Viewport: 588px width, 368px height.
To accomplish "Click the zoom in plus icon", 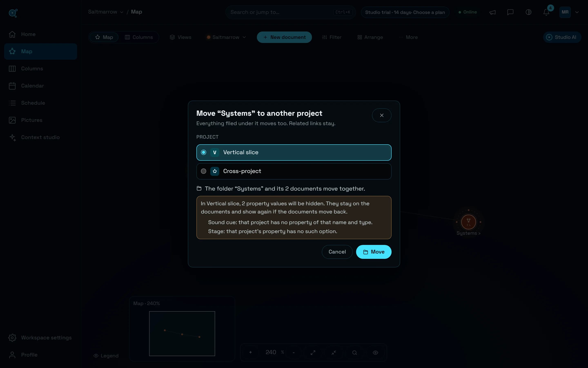I will [251, 352].
